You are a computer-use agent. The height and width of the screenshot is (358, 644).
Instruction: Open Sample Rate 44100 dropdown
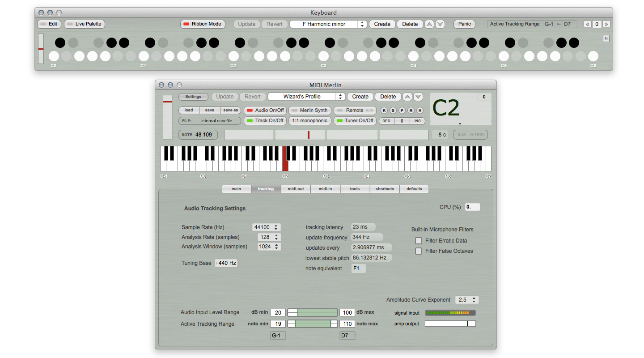pos(266,227)
